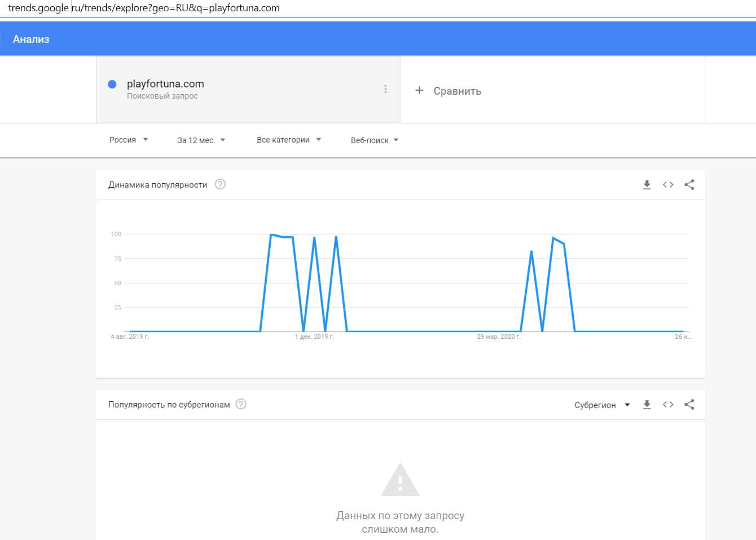Click the Популярность по субрегионам heading
The width and height of the screenshot is (756, 540).
click(x=169, y=405)
